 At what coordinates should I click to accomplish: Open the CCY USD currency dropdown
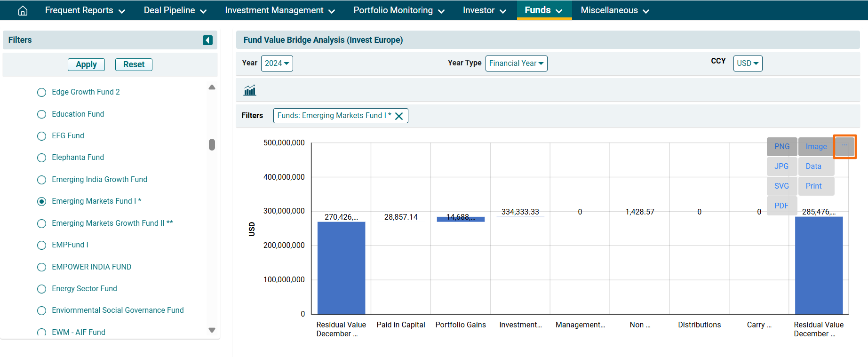tap(747, 63)
